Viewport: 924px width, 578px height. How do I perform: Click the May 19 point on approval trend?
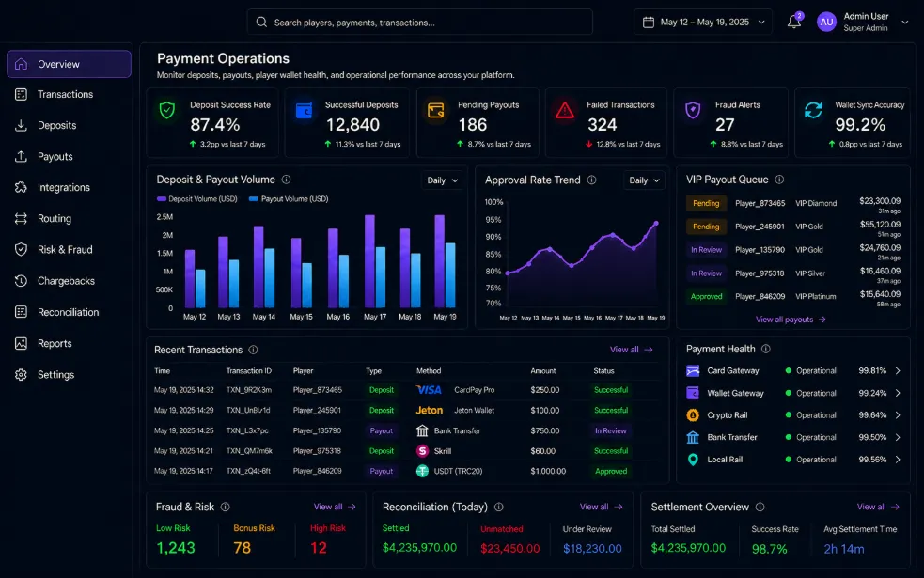tap(656, 224)
